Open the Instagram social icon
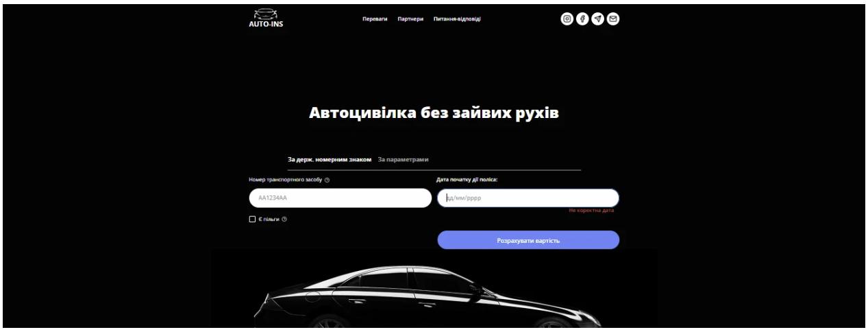The width and height of the screenshot is (868, 332). click(x=567, y=19)
